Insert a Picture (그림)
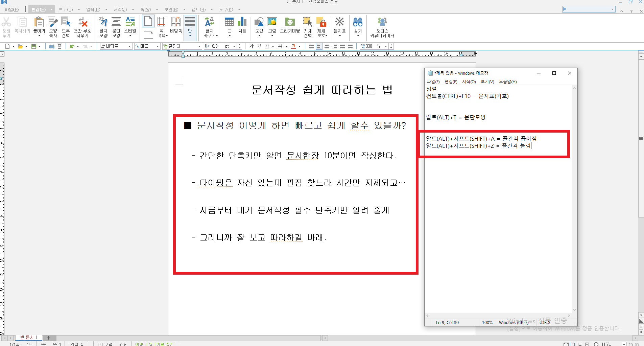Viewport: 644px width, 346px height. click(272, 22)
